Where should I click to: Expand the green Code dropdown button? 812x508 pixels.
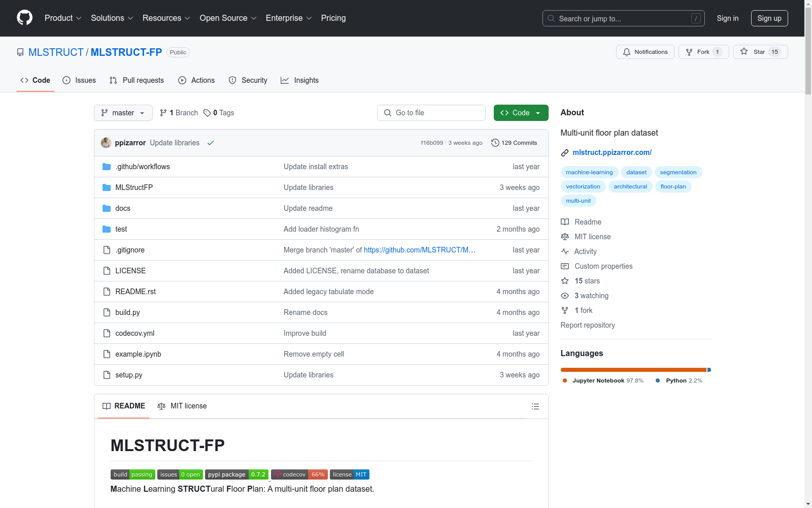tap(521, 113)
